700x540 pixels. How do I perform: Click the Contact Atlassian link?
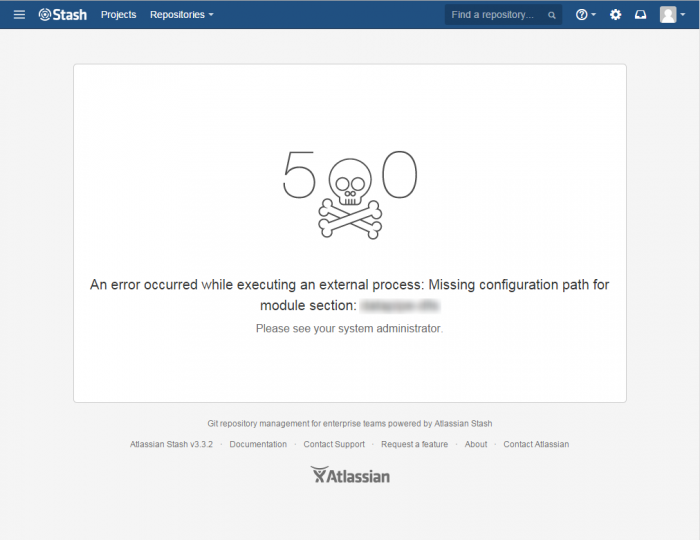[x=536, y=444]
